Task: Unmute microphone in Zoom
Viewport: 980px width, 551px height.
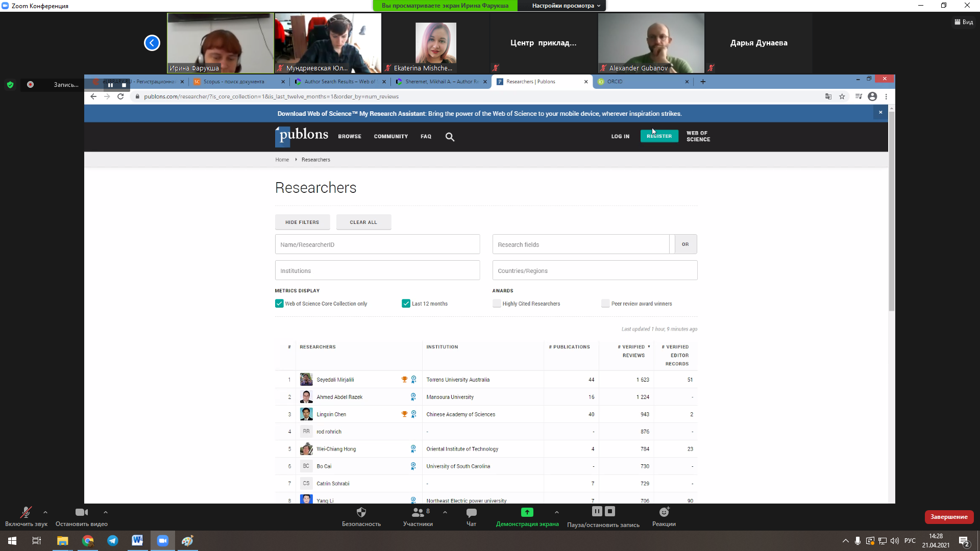Action: 26,517
